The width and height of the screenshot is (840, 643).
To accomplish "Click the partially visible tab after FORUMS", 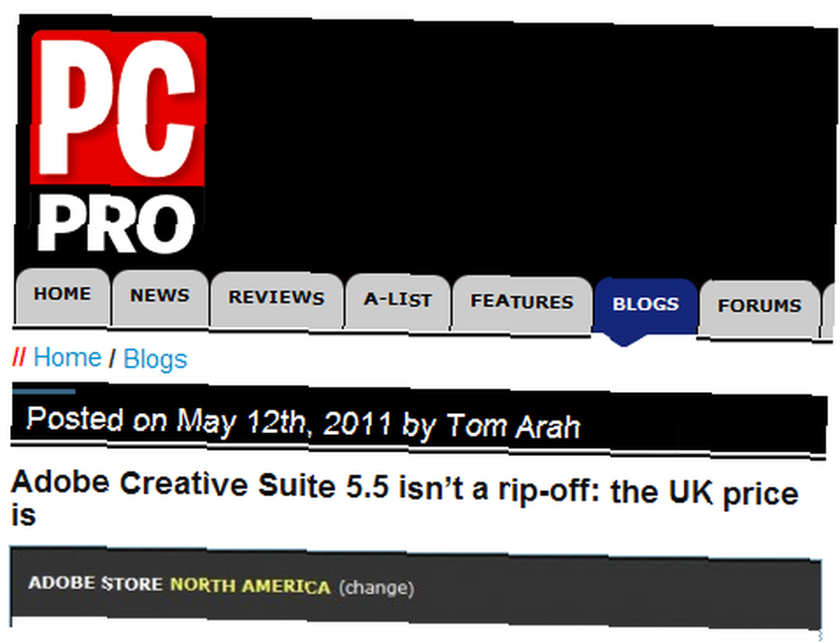I will click(828, 310).
